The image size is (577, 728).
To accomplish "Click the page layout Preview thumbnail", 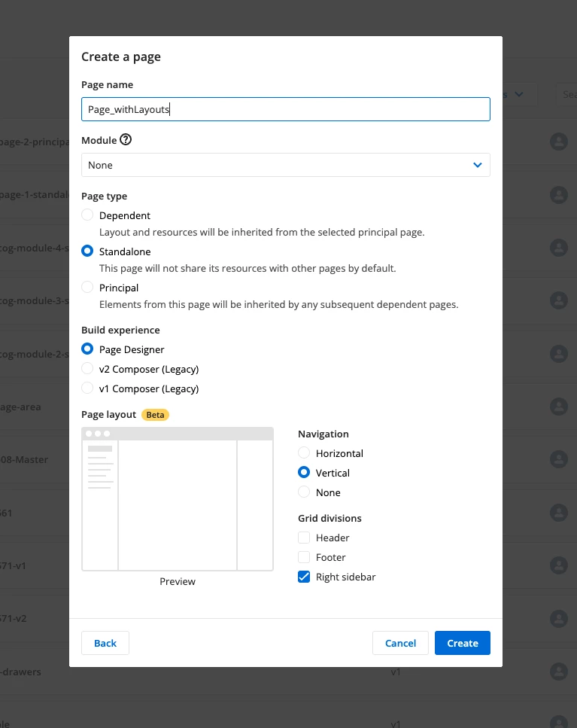I will [178, 499].
